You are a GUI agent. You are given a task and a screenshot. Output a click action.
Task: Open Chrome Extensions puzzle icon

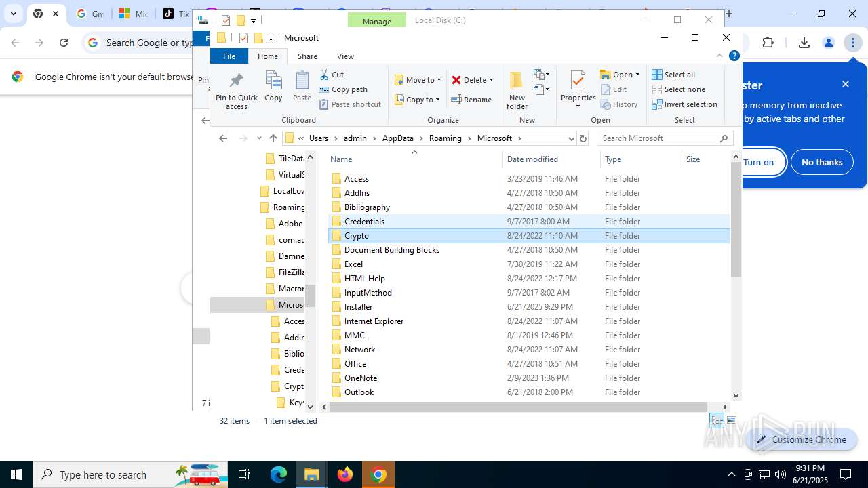(768, 43)
